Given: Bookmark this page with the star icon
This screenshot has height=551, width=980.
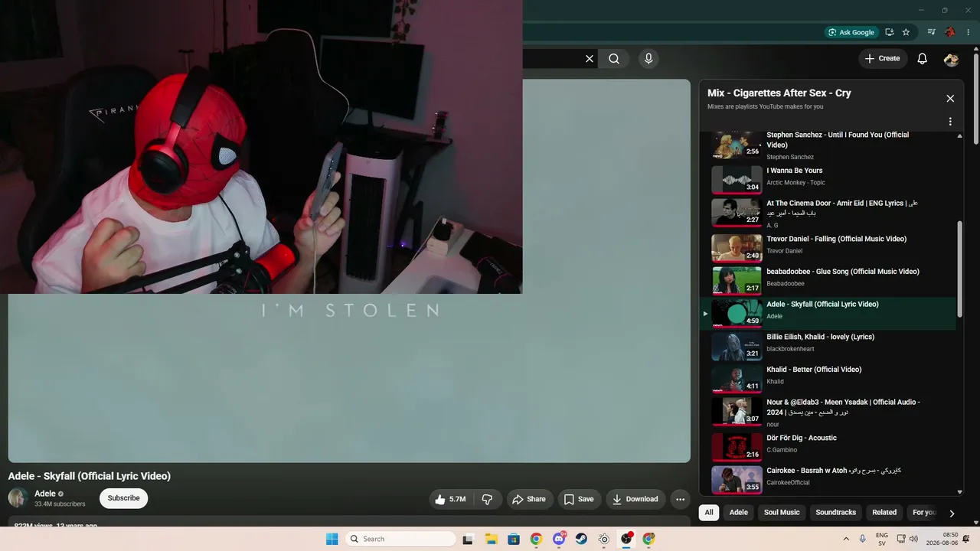Looking at the screenshot, I should point(906,32).
